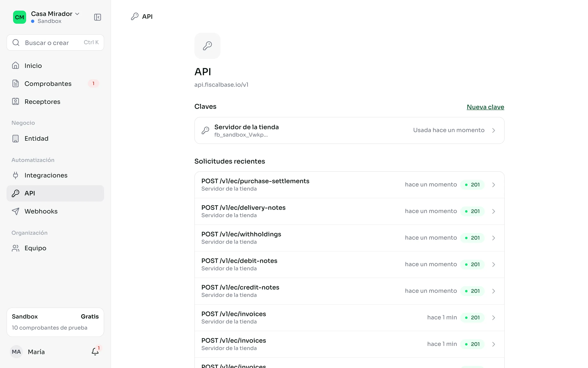Screen dimensions: 588x368
Task: Click the Solicitudes recientes heading
Action: coord(230,161)
